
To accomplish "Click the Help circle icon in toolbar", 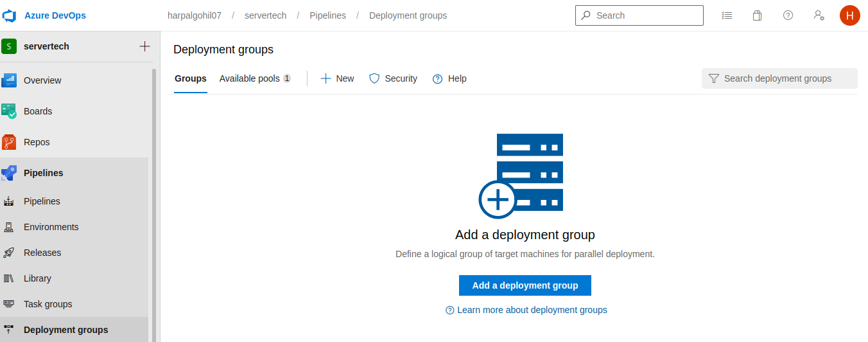I will point(438,79).
